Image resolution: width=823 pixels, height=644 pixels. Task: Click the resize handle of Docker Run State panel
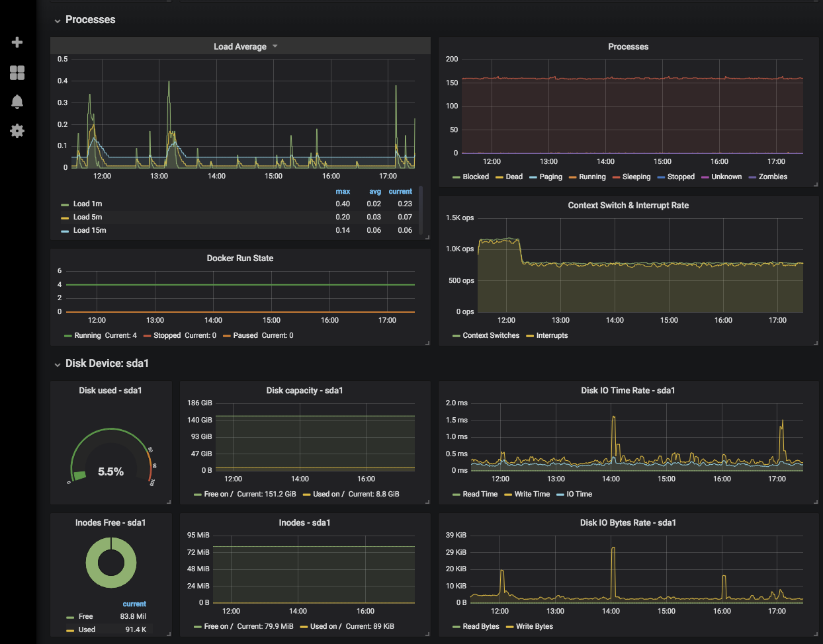coord(427,342)
